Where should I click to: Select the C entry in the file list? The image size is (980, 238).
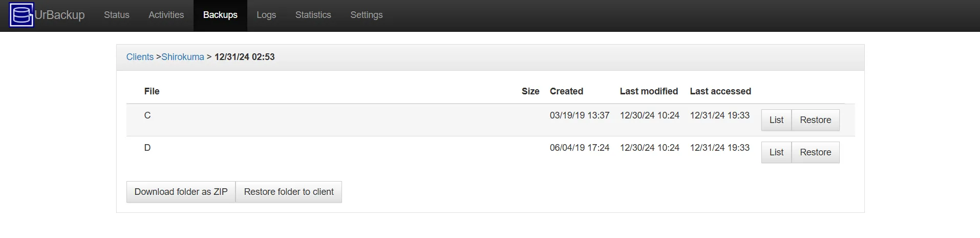point(147,115)
